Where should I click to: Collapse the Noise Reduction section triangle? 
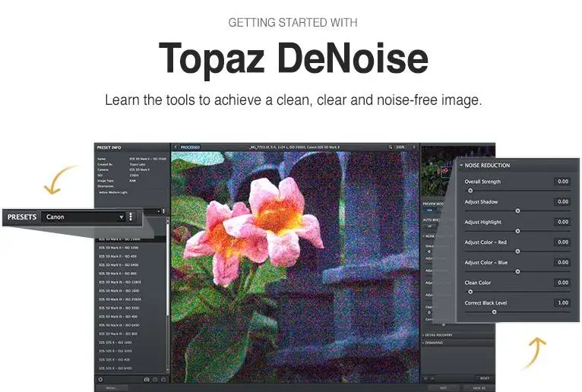coord(461,165)
